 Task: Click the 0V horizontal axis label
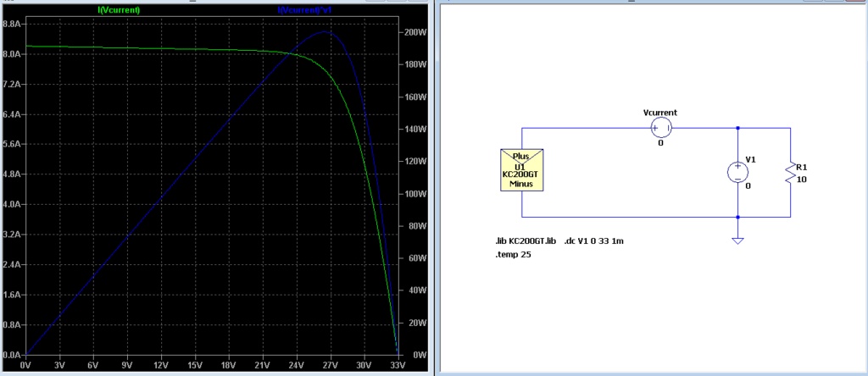click(x=26, y=366)
